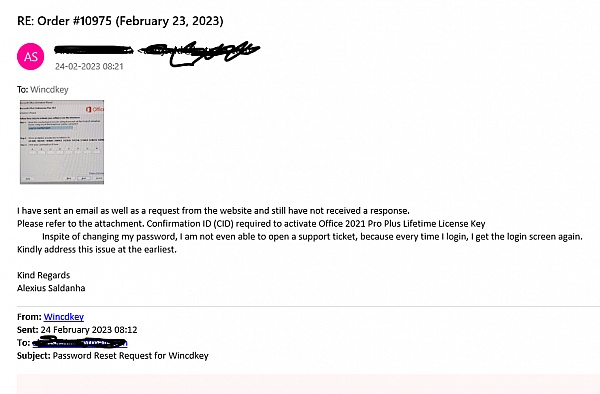Image resolution: width=600 pixels, height=394 pixels.
Task: Click the Sent date 24 February 2023 08:12
Action: click(89, 330)
